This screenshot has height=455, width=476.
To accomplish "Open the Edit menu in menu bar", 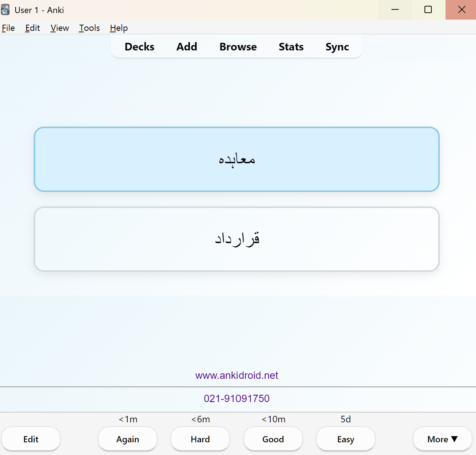I will pos(32,28).
